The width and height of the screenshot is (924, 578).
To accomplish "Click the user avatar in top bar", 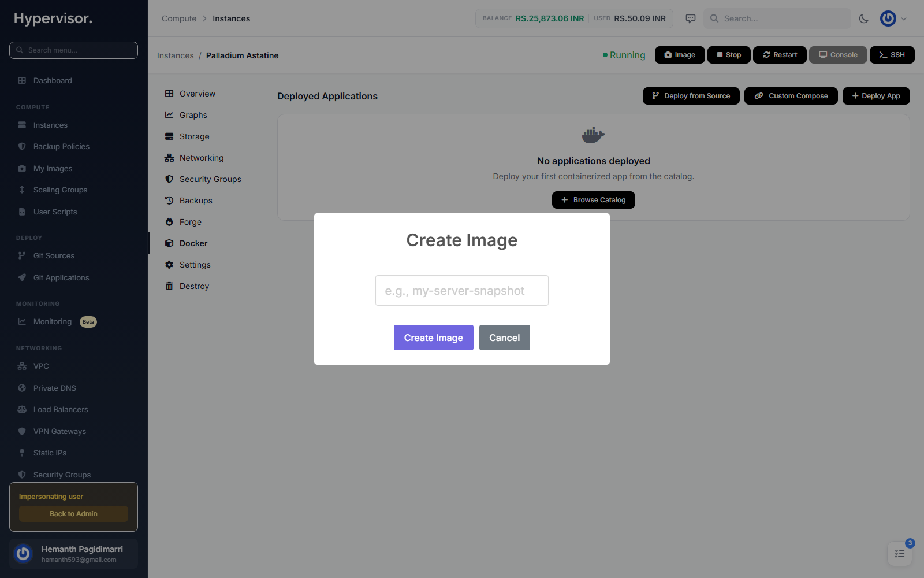I will pyautogui.click(x=888, y=18).
